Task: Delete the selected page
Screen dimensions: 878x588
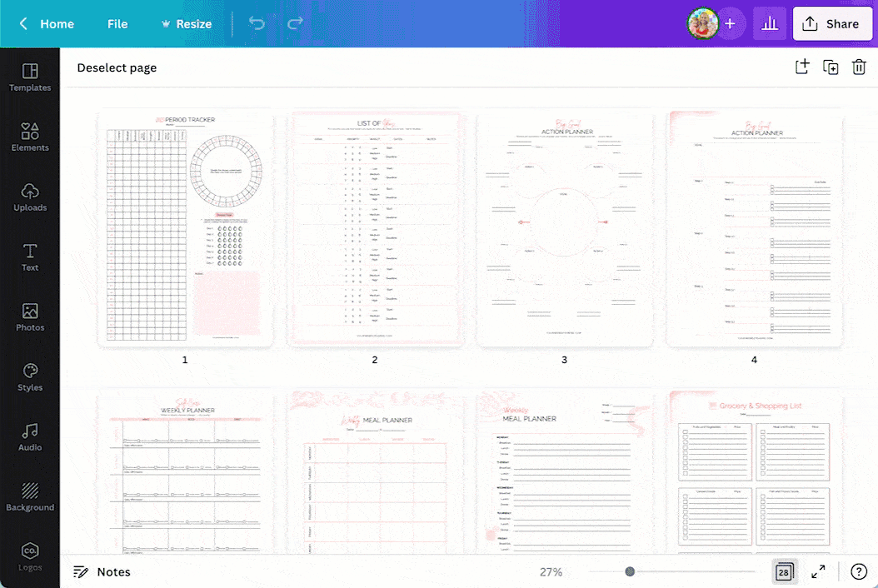Action: [x=859, y=67]
